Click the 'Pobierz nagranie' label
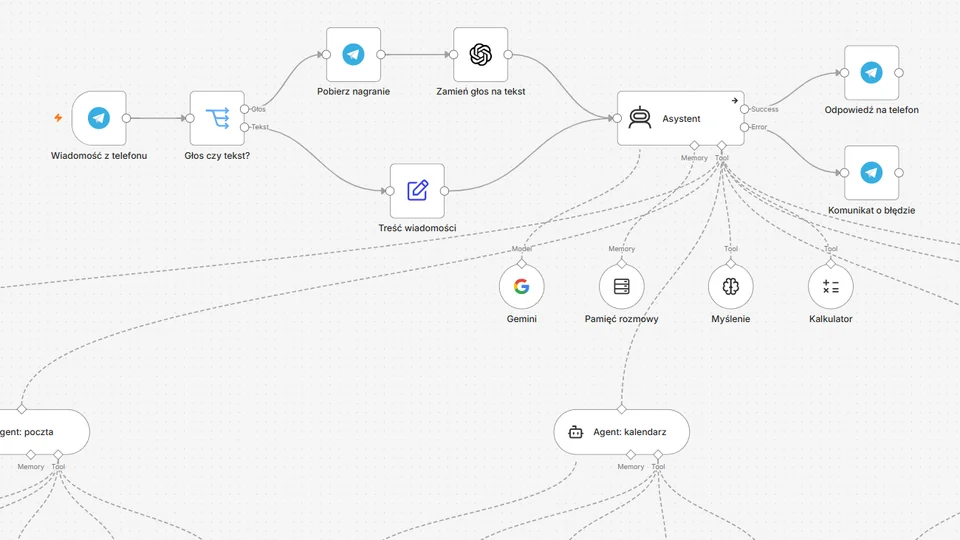The height and width of the screenshot is (540, 960). [x=353, y=91]
